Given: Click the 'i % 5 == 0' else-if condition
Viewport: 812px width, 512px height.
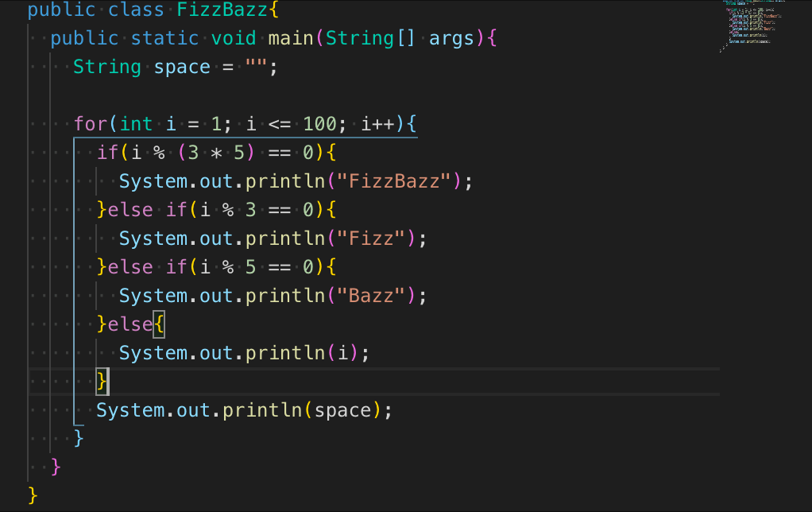Looking at the screenshot, I should point(257,267).
